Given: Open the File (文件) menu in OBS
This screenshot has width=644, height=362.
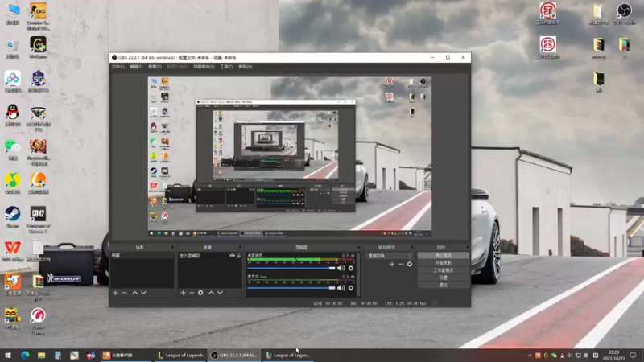Looking at the screenshot, I should tap(118, 67).
